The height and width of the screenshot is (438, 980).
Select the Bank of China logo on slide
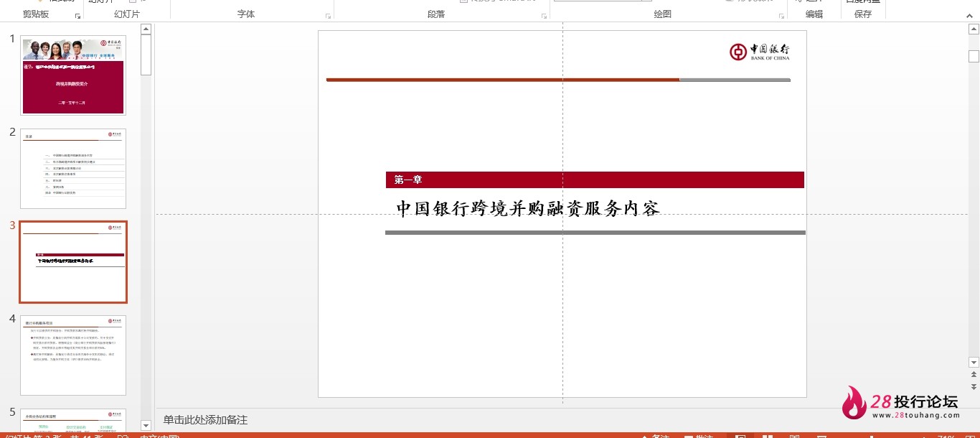760,52
